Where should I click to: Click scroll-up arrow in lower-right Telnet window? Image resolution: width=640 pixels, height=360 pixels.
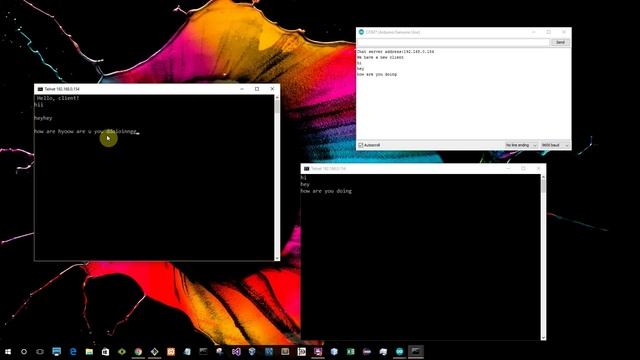543,177
